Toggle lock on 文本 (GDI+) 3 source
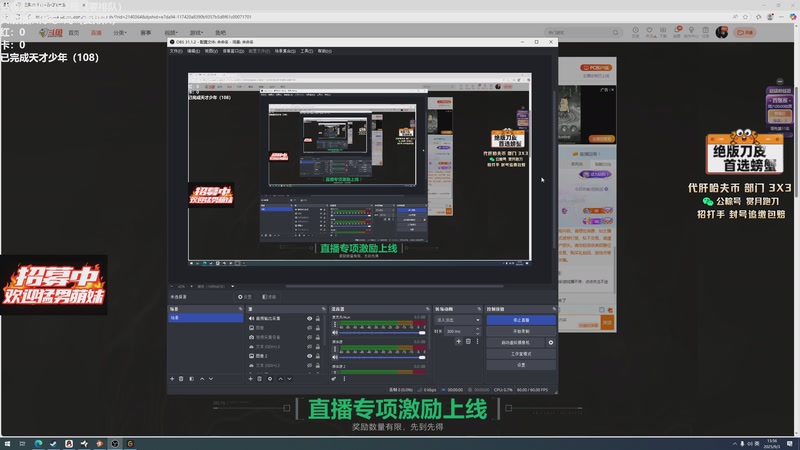The image size is (800, 450). click(x=318, y=346)
